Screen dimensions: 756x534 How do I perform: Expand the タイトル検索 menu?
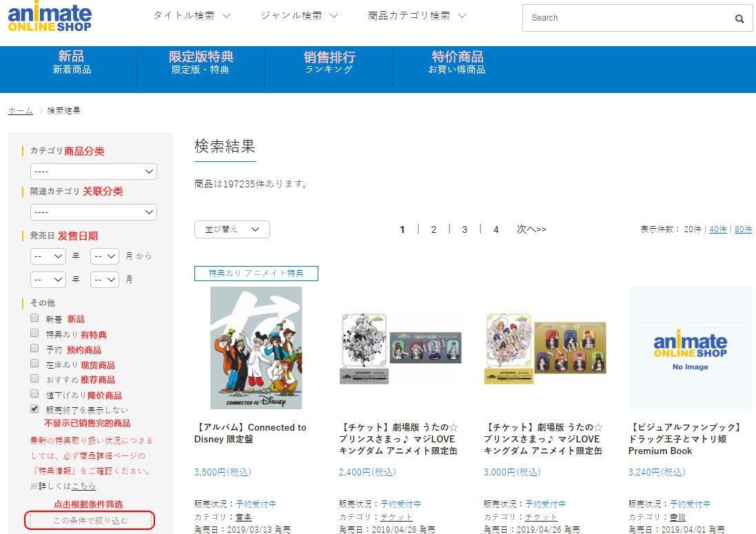tap(192, 16)
